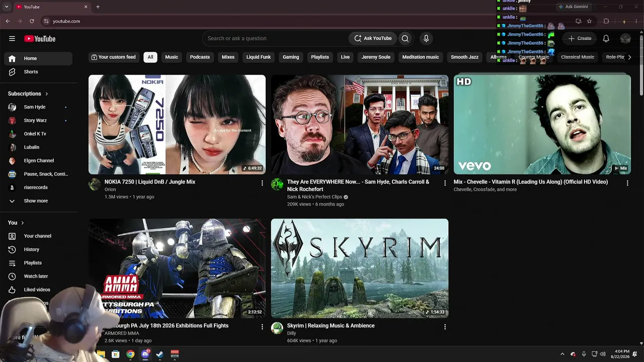Show hidden system tray icons
Image resolution: width=644 pixels, height=362 pixels.
pyautogui.click(x=562, y=354)
